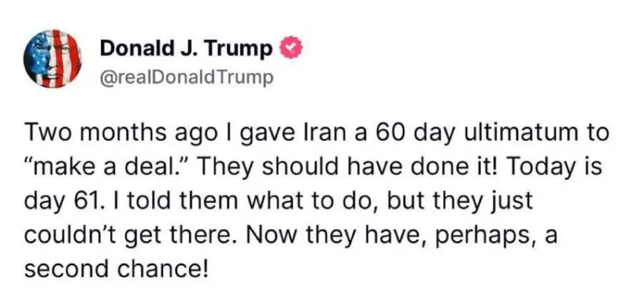
Task: Click the Donald J. Trump display name
Action: click(x=187, y=49)
